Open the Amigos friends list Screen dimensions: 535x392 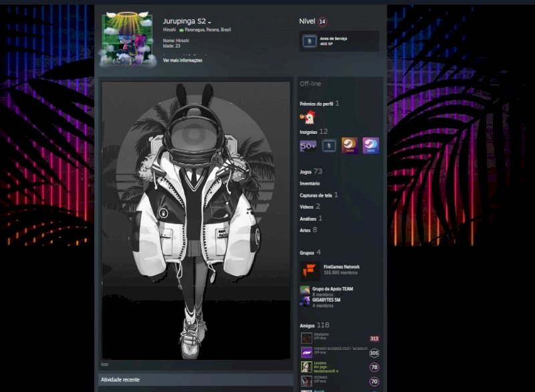tap(307, 325)
